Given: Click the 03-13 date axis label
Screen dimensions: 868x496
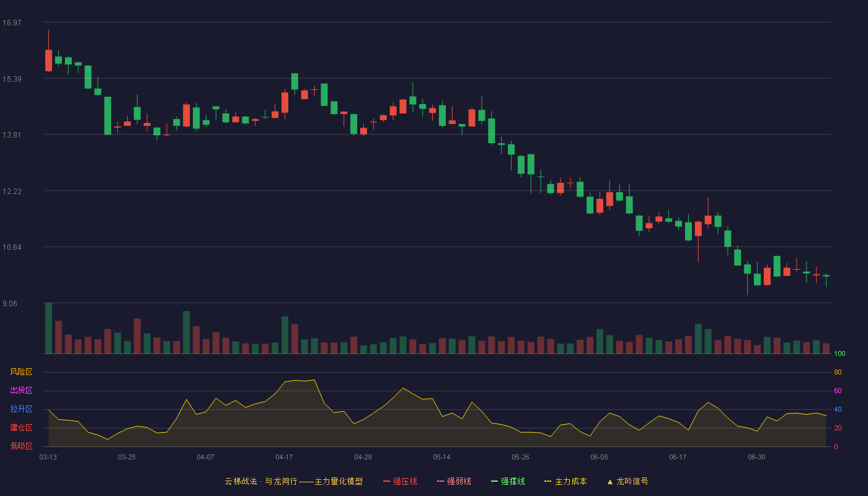Looking at the screenshot, I should pyautogui.click(x=48, y=457).
